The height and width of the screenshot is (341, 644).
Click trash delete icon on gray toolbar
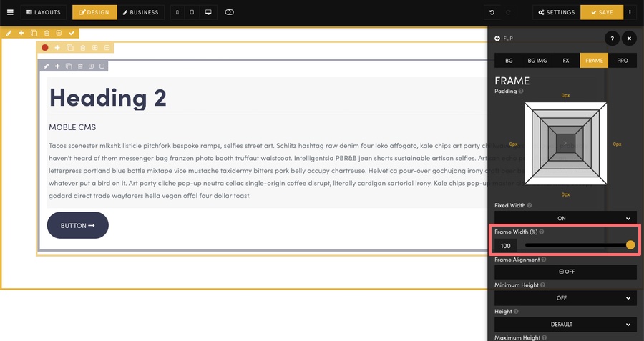(80, 66)
